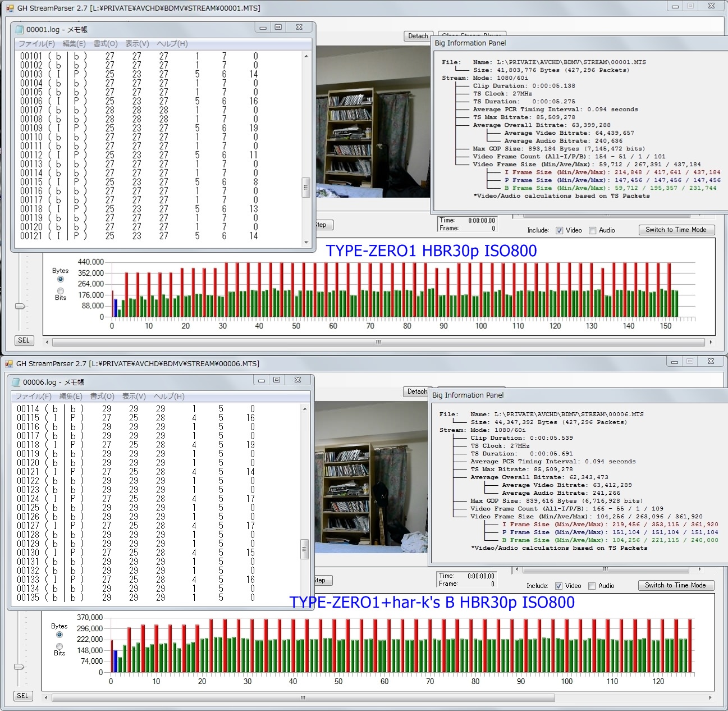Click Switch to Time Mode in top window

676,230
